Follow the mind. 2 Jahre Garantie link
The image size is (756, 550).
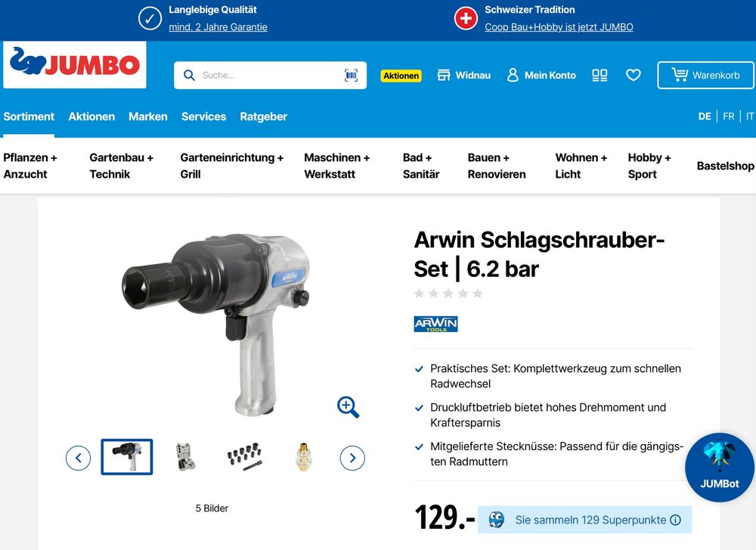(x=218, y=27)
